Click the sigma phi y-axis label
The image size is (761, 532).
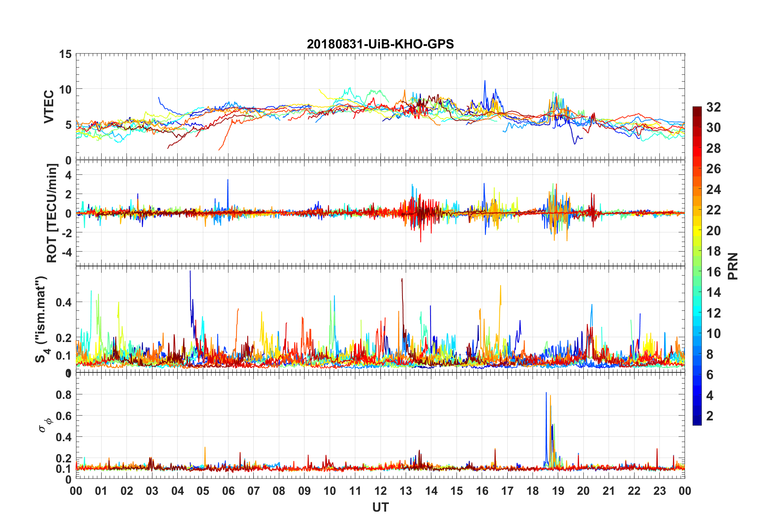coord(45,425)
